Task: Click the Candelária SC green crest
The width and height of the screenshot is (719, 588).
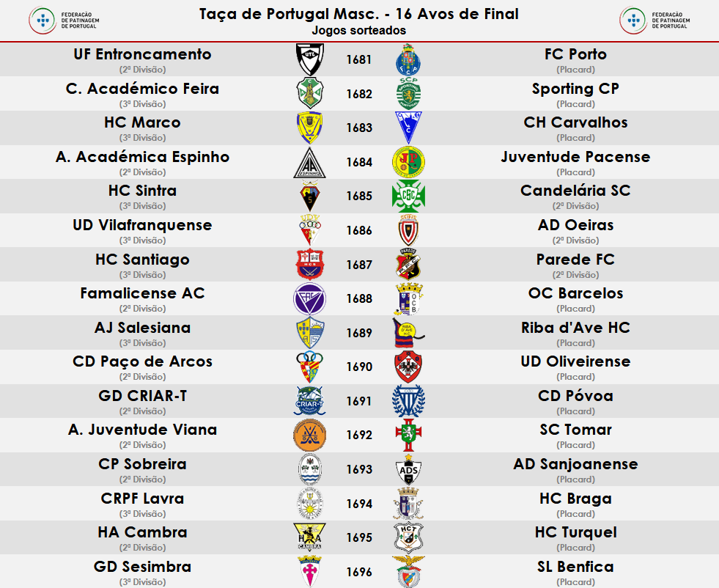Action: [x=408, y=196]
